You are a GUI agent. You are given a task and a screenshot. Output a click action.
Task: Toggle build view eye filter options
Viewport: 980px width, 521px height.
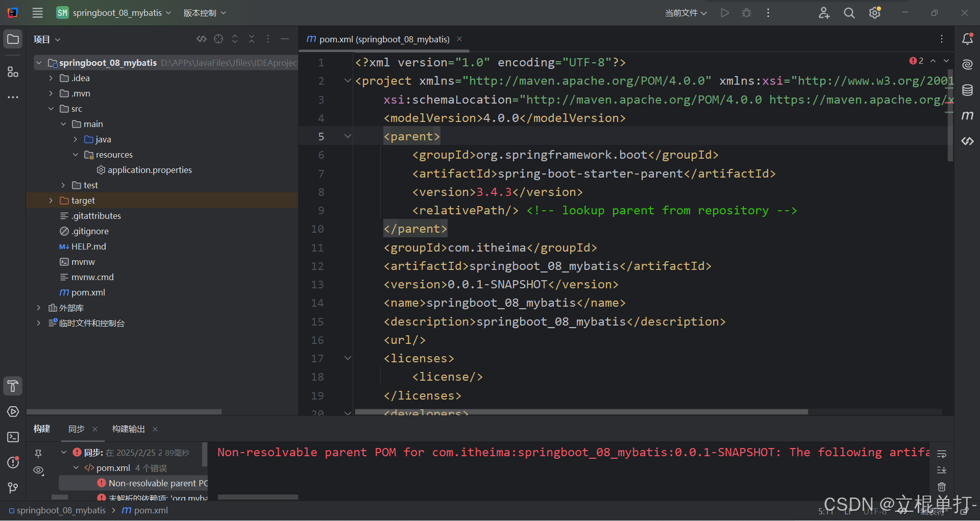coord(39,470)
